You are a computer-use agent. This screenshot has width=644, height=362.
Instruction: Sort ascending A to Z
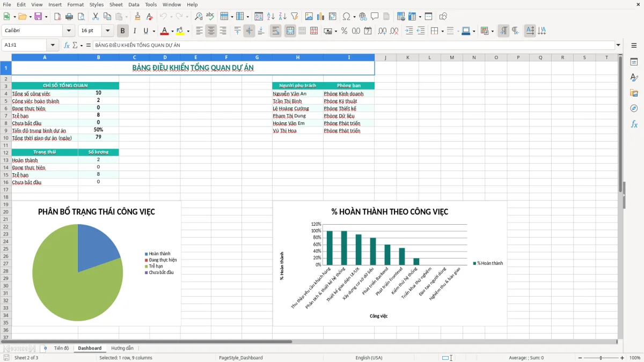click(x=271, y=17)
